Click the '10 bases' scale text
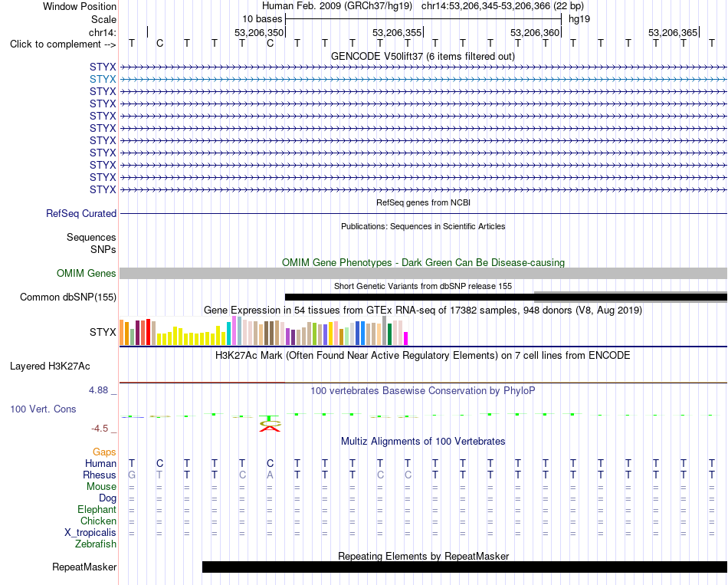 point(262,19)
